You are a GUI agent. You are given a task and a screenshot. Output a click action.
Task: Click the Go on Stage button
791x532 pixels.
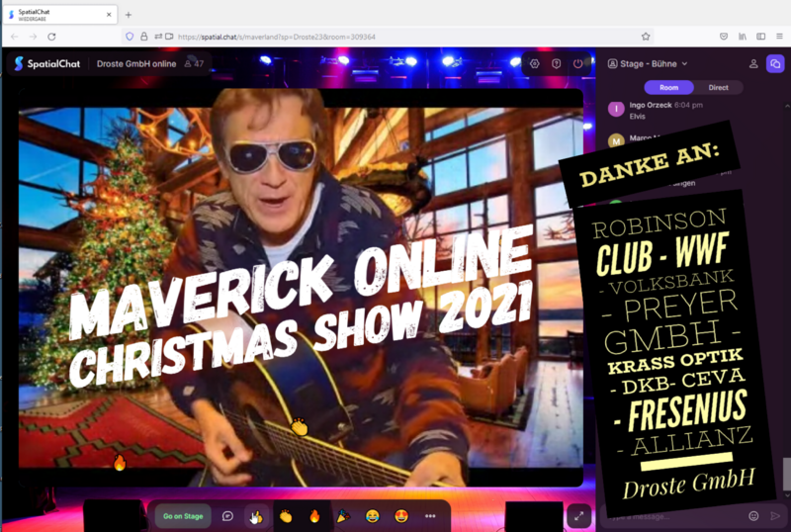pos(183,516)
